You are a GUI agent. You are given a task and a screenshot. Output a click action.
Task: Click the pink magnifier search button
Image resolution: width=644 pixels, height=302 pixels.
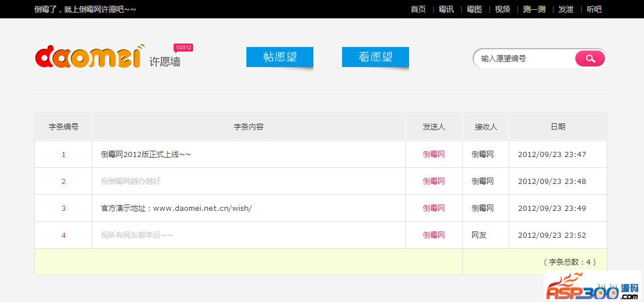pyautogui.click(x=590, y=58)
